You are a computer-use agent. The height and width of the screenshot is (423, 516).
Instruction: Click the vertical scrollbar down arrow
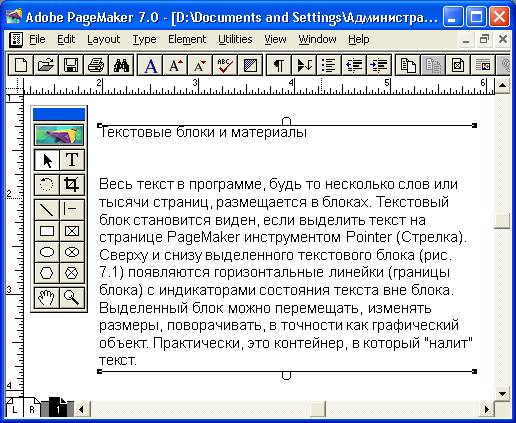click(503, 394)
